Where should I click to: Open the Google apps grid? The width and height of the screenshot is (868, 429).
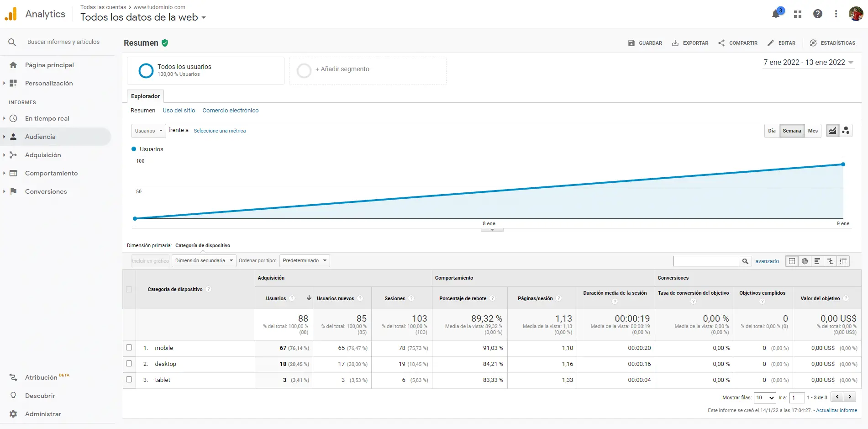(x=798, y=14)
